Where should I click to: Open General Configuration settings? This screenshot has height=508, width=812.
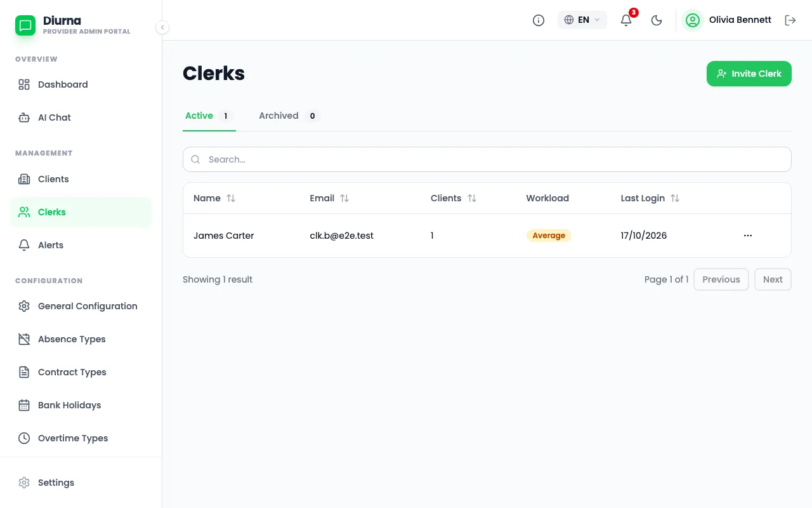81,306
